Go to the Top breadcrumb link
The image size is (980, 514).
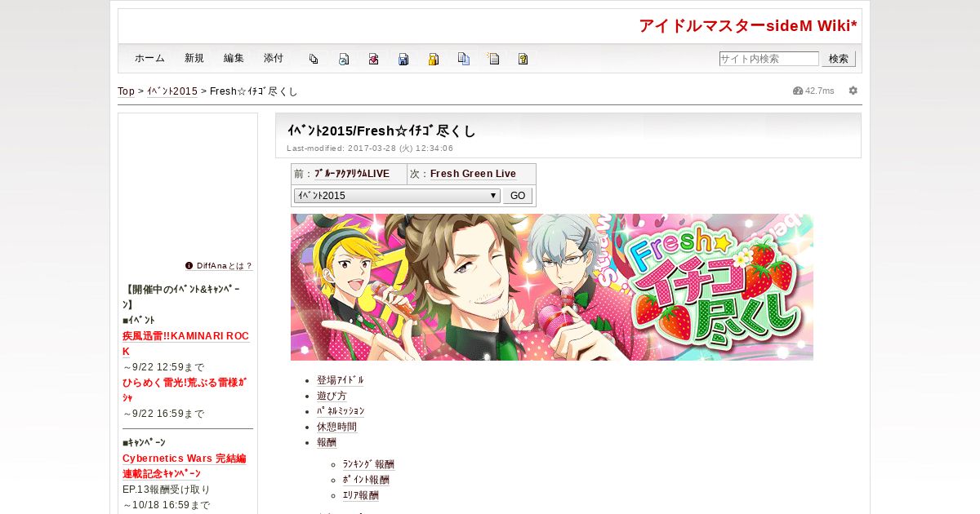[126, 91]
